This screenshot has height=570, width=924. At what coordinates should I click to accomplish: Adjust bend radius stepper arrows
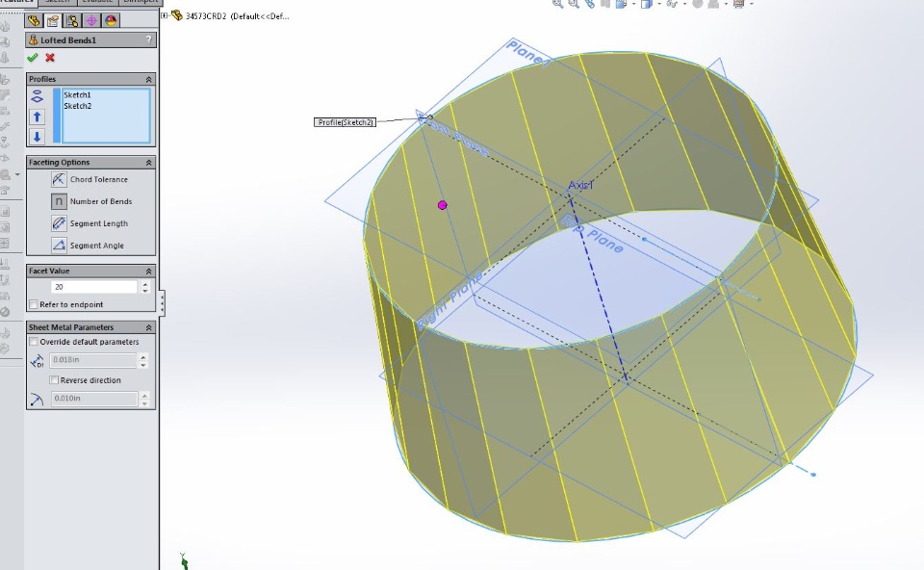click(143, 399)
